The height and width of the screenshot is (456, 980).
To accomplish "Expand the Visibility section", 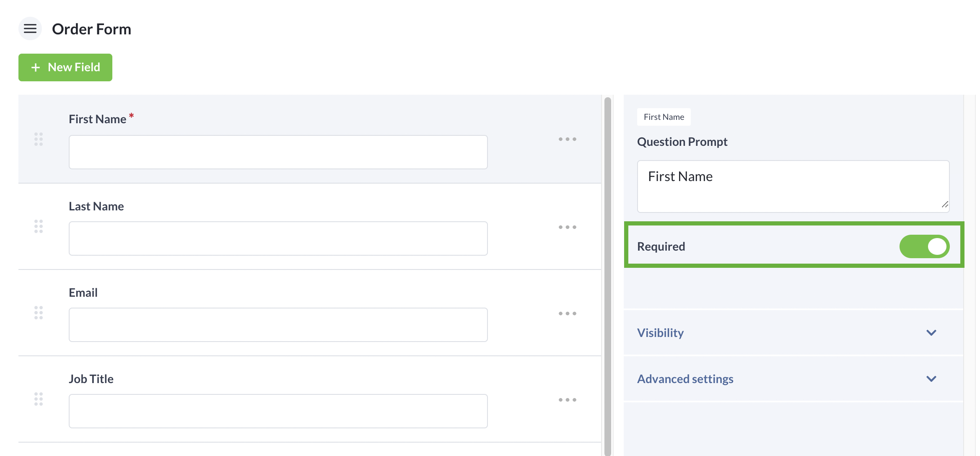I will click(661, 333).
